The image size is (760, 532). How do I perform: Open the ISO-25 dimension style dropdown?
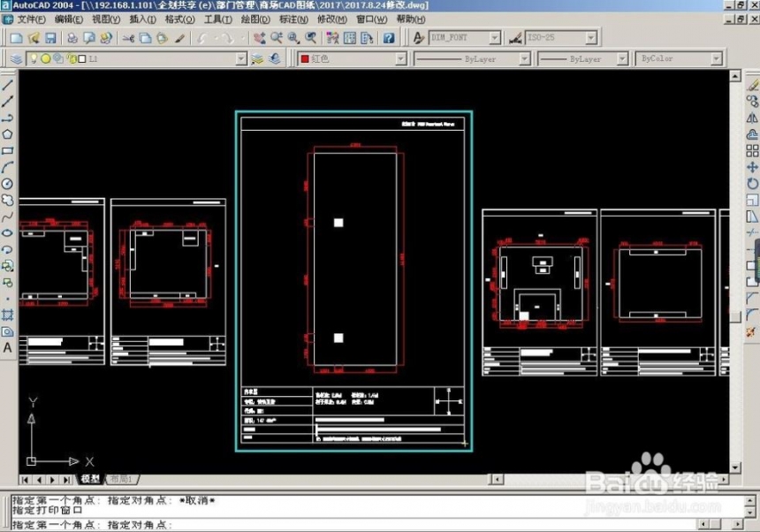pyautogui.click(x=590, y=38)
